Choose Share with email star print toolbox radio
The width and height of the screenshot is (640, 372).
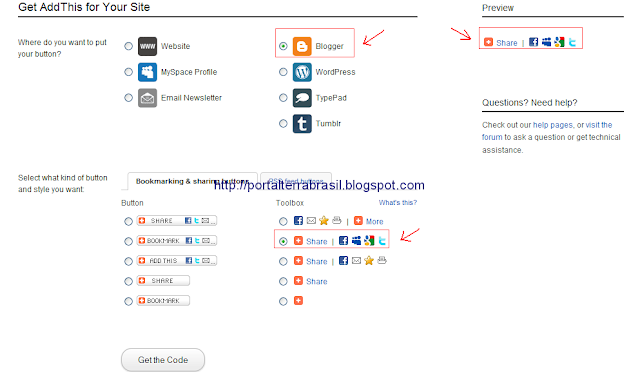click(x=283, y=261)
